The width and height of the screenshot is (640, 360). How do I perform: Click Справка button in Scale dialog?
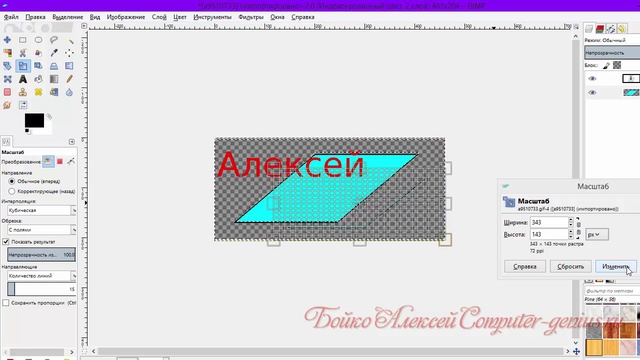coord(525,267)
